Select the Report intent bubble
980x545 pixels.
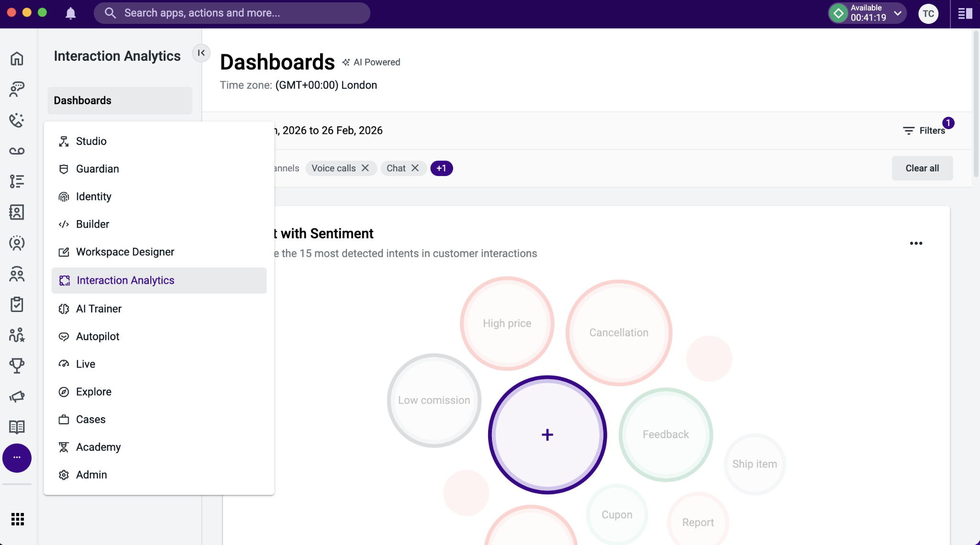tap(698, 523)
